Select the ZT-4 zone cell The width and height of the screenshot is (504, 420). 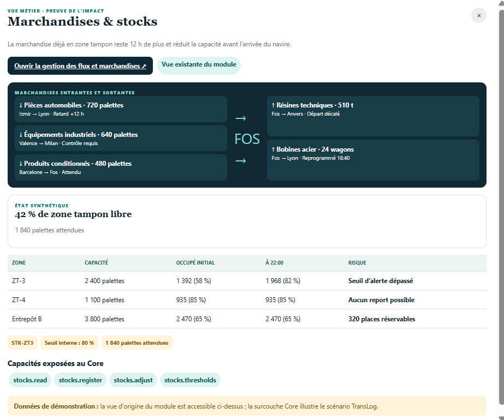point(19,300)
